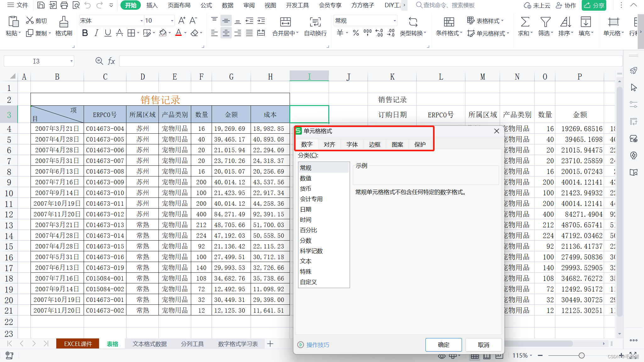Toggle bold text formatting

[85, 33]
